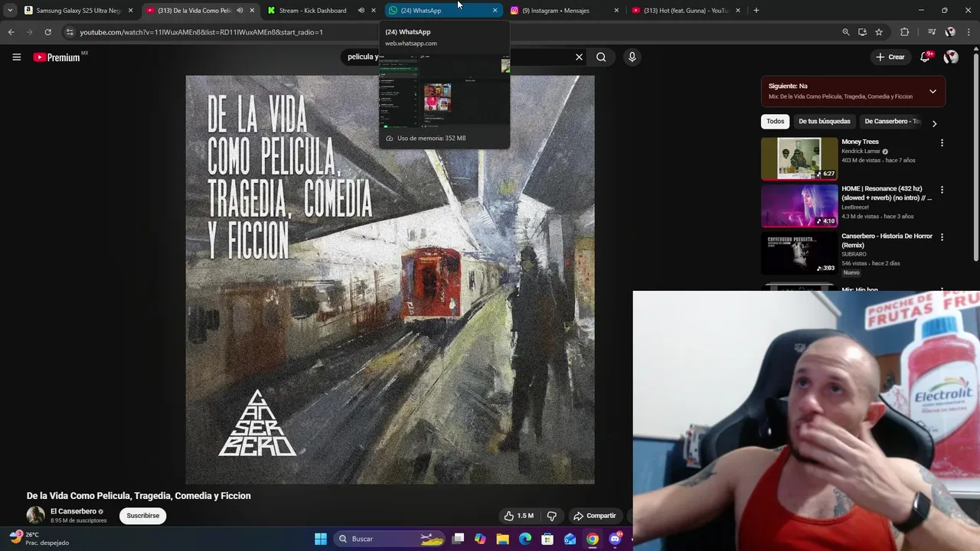
Task: Open Discord from the taskbar
Action: pyautogui.click(x=615, y=539)
